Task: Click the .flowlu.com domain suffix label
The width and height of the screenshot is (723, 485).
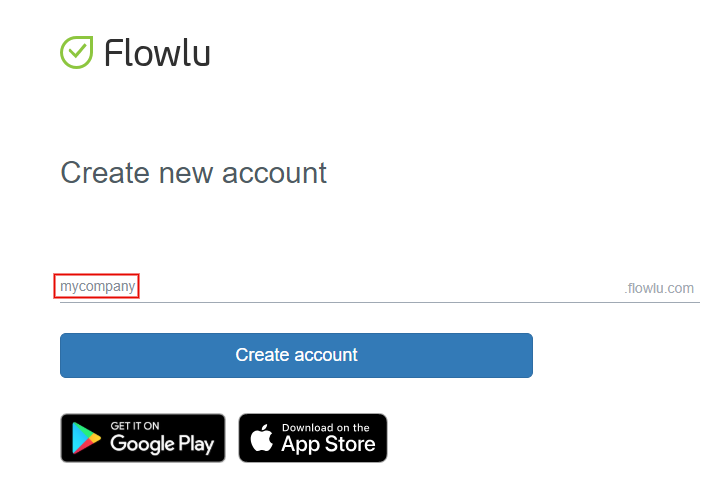Action: pos(659,288)
